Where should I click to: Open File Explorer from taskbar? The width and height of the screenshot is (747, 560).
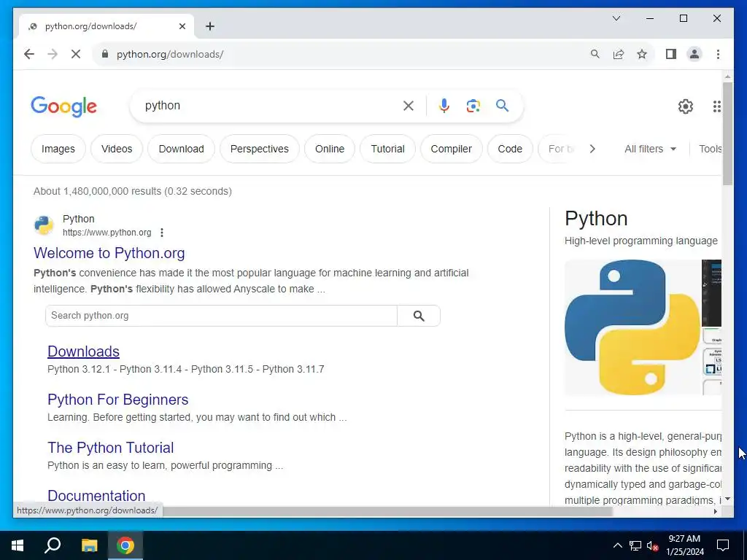tap(89, 545)
